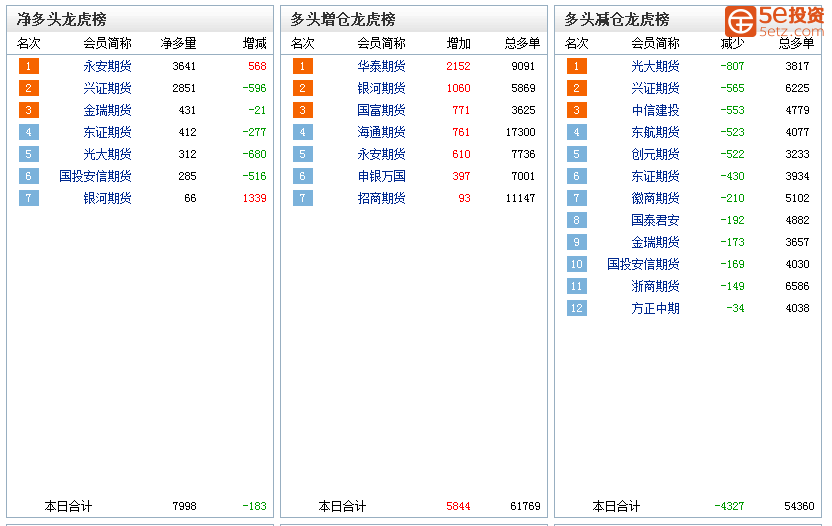Select daily total decrease -4327
Screen dimensions: 832x526
(x=730, y=506)
